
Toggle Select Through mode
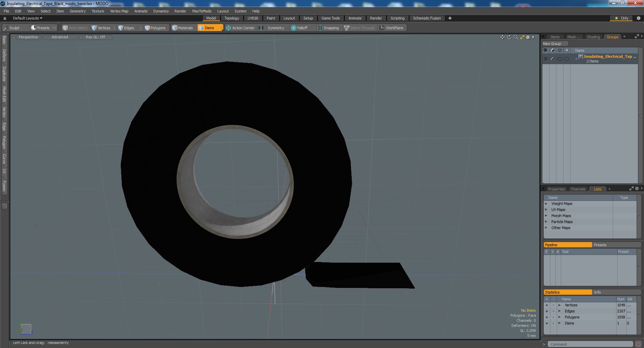pyautogui.click(x=359, y=28)
